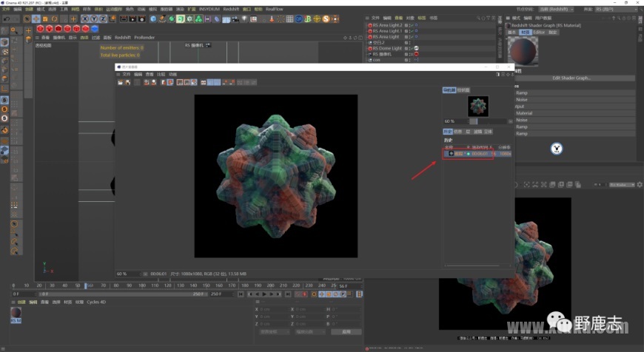This screenshot has width=644, height=352.
Task: Click Edit Shader Graph button
Action: 571,78
